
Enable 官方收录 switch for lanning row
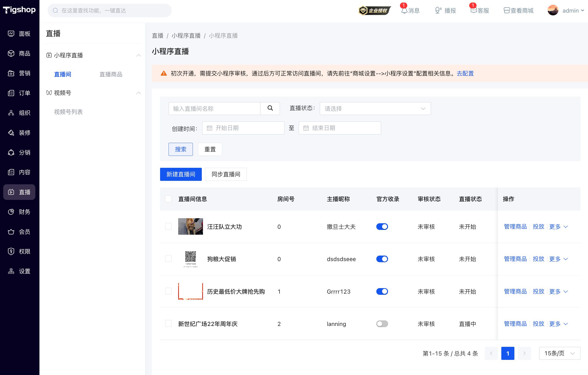pyautogui.click(x=382, y=324)
